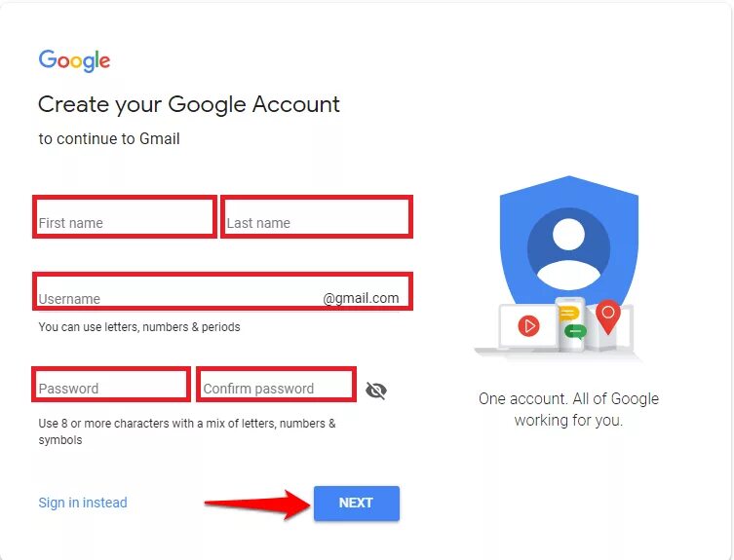Toggle password visibility with the eye icon
The height and width of the screenshot is (560, 734).
point(376,391)
